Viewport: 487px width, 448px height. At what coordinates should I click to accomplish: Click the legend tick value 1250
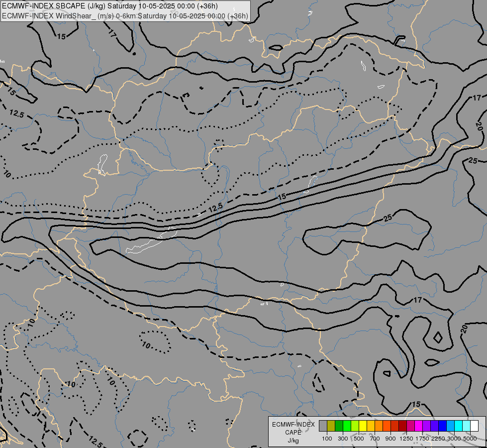(x=406, y=439)
